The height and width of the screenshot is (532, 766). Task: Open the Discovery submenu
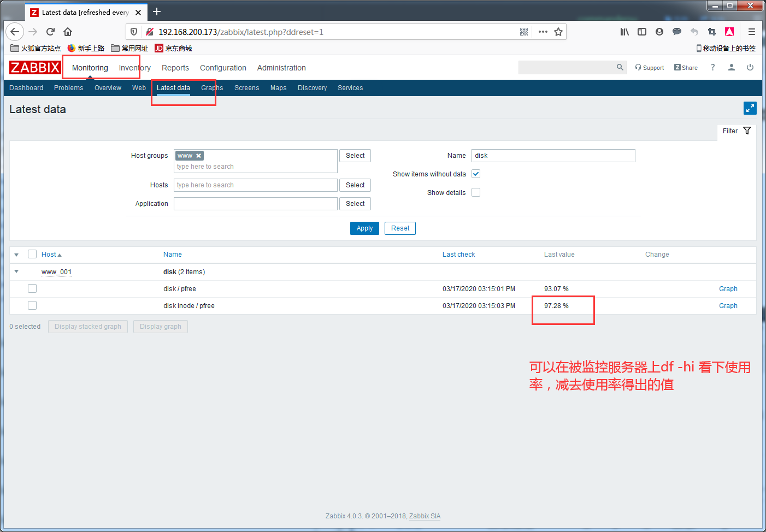313,88
